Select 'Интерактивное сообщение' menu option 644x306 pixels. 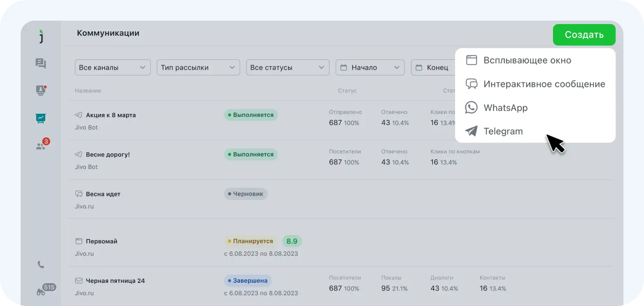coord(544,84)
